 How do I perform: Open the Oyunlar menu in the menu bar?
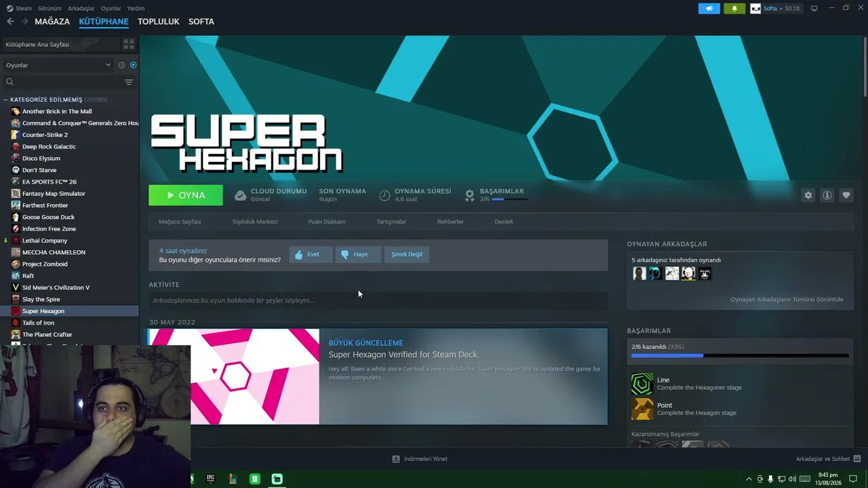click(111, 9)
